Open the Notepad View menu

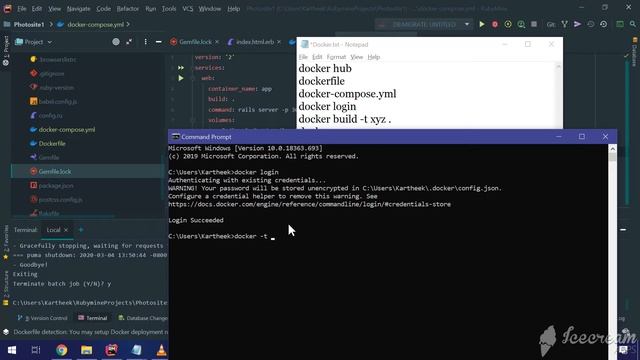tap(356, 57)
